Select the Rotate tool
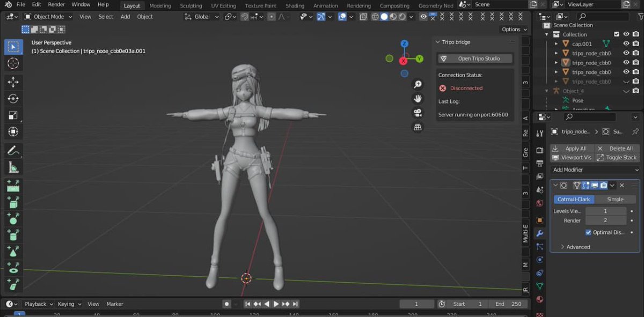644x317 pixels. point(13,99)
